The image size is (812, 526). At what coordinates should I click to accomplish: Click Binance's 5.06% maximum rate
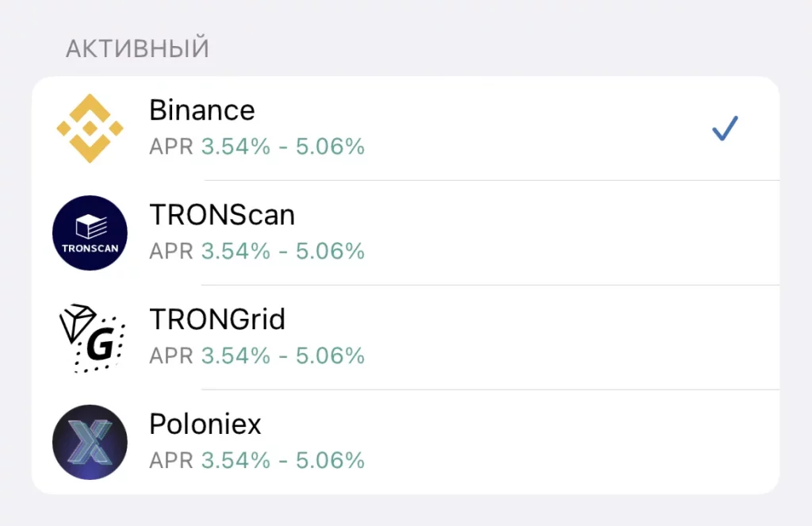click(x=330, y=147)
